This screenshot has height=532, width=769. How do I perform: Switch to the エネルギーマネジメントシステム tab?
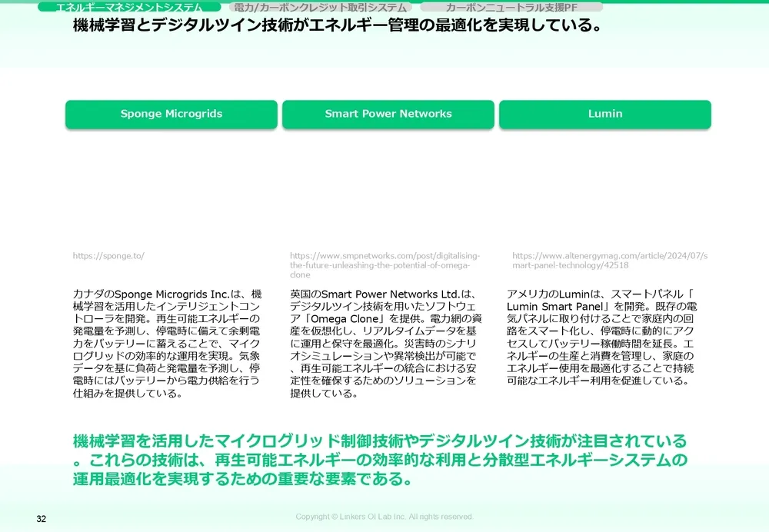(x=132, y=6)
